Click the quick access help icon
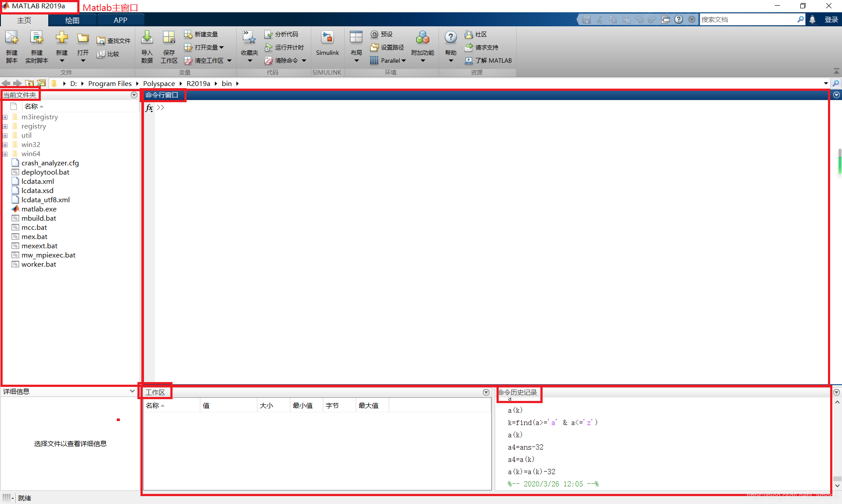The width and height of the screenshot is (842, 504). coord(679,20)
